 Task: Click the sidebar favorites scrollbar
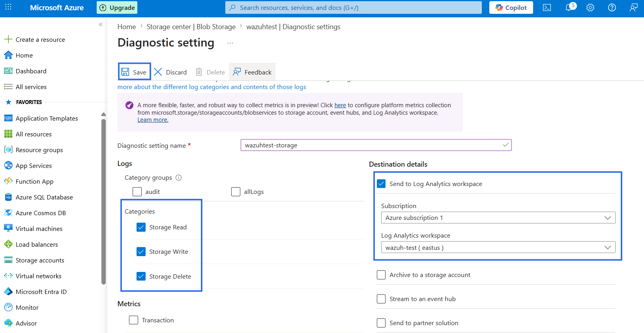pos(103,201)
